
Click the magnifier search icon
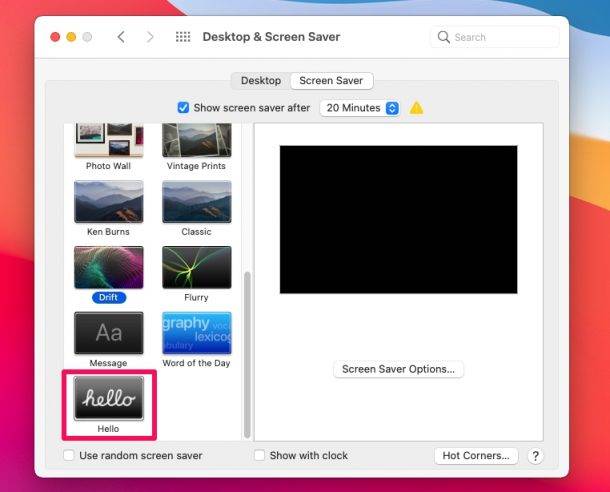[x=443, y=37]
